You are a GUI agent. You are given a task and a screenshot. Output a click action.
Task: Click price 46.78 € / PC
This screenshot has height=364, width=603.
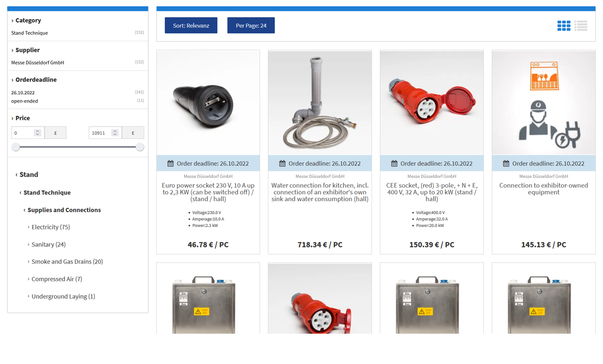(208, 245)
